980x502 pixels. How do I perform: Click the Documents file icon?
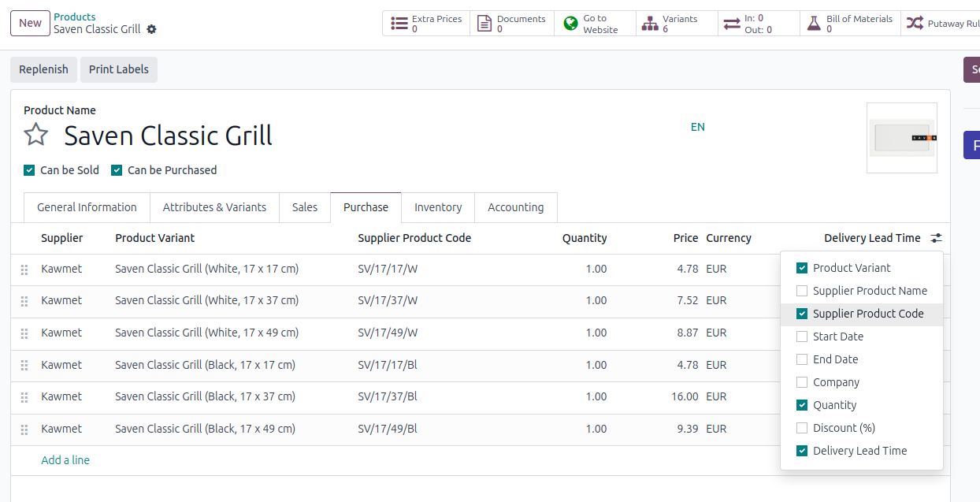point(484,24)
